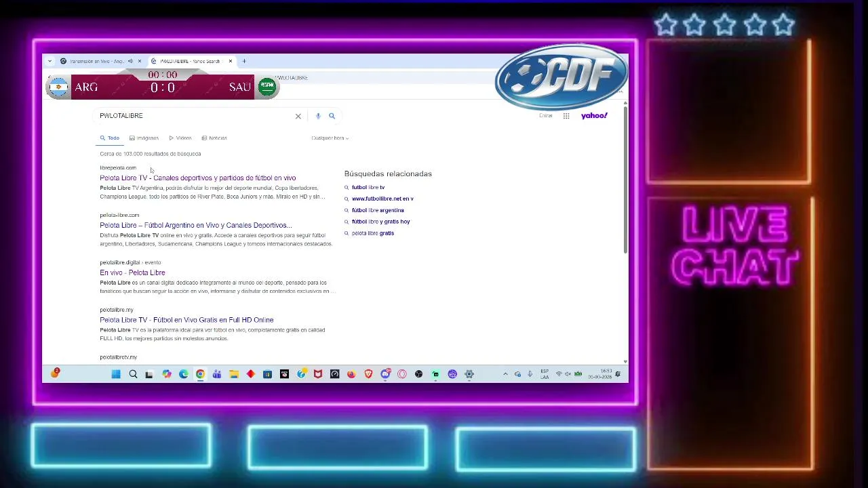Open the Yahoo apps grid icon
This screenshot has height=488, width=868.
point(566,116)
